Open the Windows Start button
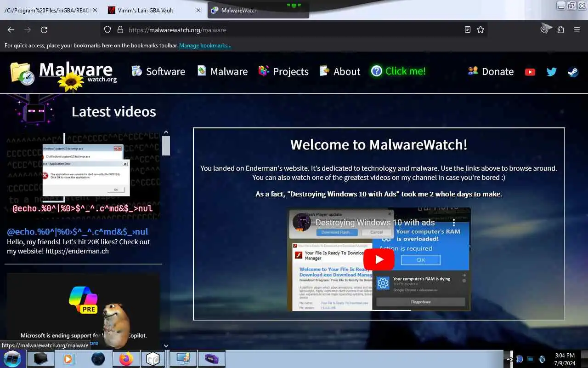Screen dimensions: 588x368 12,358
